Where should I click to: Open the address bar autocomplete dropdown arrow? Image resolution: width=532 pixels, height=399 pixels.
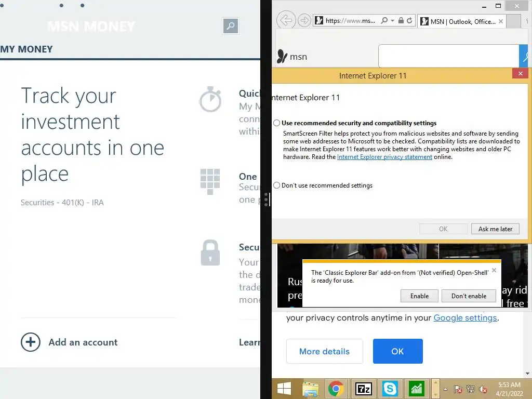(393, 20)
